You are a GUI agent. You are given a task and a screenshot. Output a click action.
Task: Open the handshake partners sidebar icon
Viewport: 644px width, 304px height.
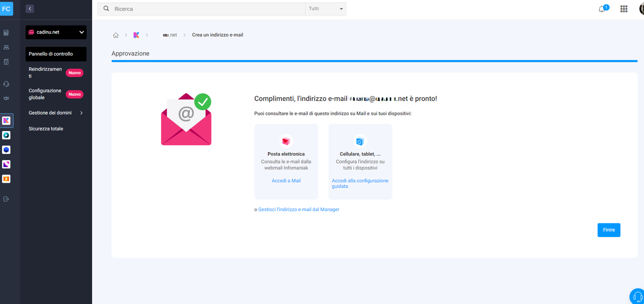(x=6, y=99)
